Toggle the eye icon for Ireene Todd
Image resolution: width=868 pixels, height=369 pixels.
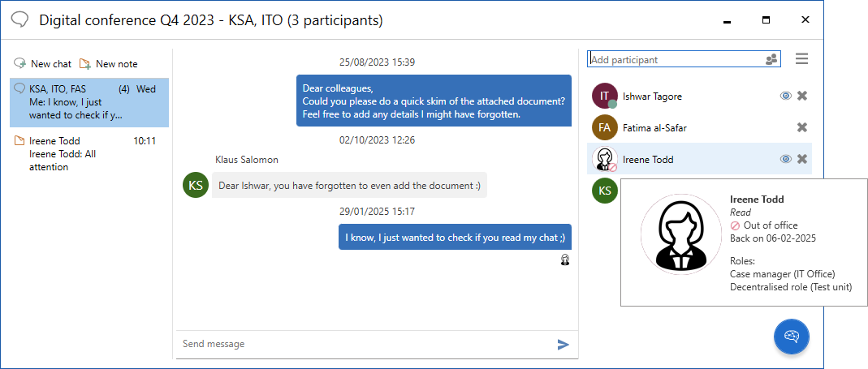785,159
